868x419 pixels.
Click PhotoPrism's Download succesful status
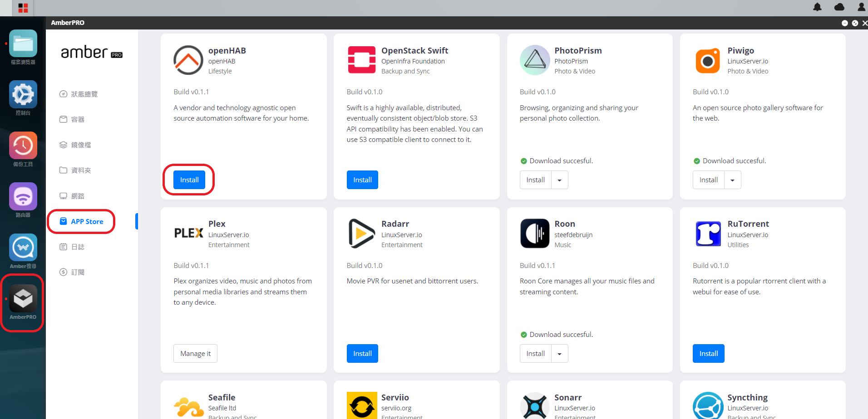[557, 161]
